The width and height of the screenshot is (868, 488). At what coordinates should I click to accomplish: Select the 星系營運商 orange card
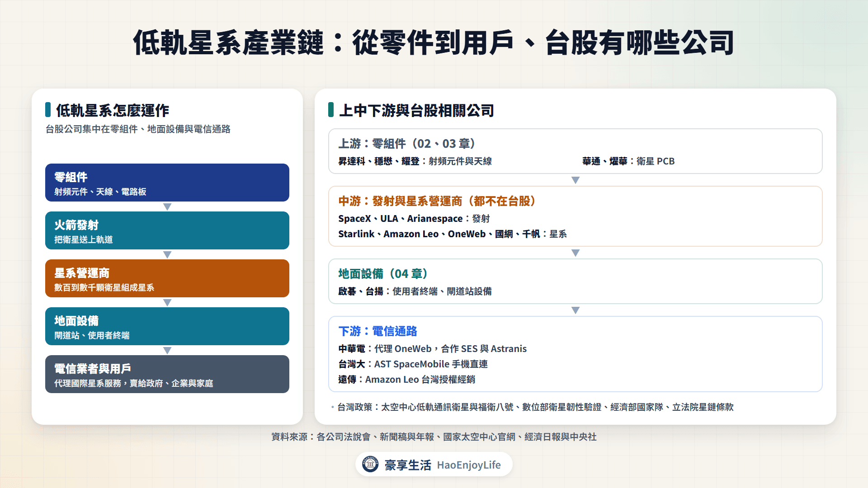click(x=167, y=278)
